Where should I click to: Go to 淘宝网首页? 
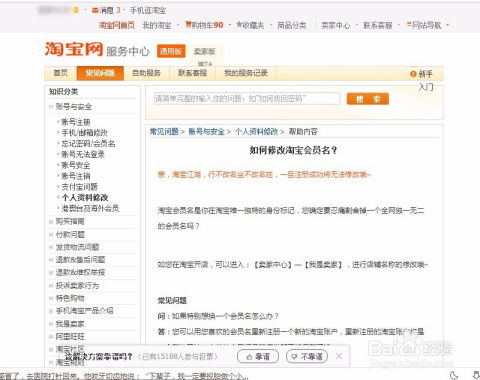pyautogui.click(x=117, y=25)
